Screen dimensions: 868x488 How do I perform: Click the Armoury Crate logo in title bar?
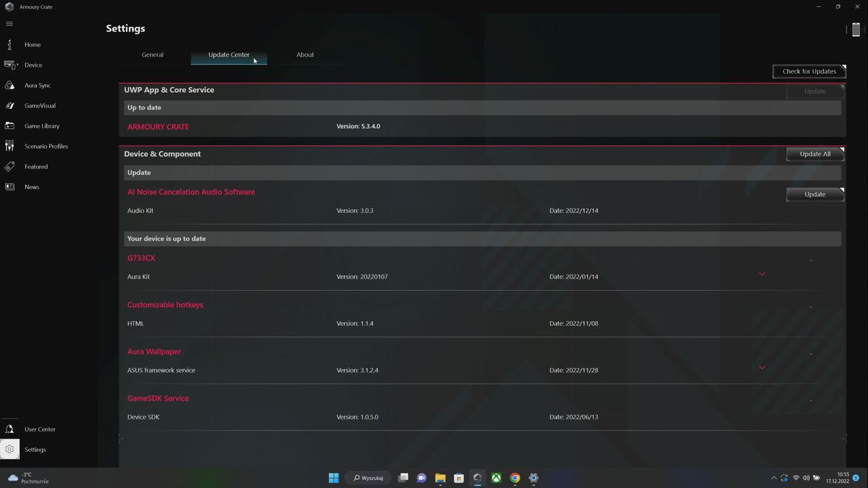click(x=9, y=7)
